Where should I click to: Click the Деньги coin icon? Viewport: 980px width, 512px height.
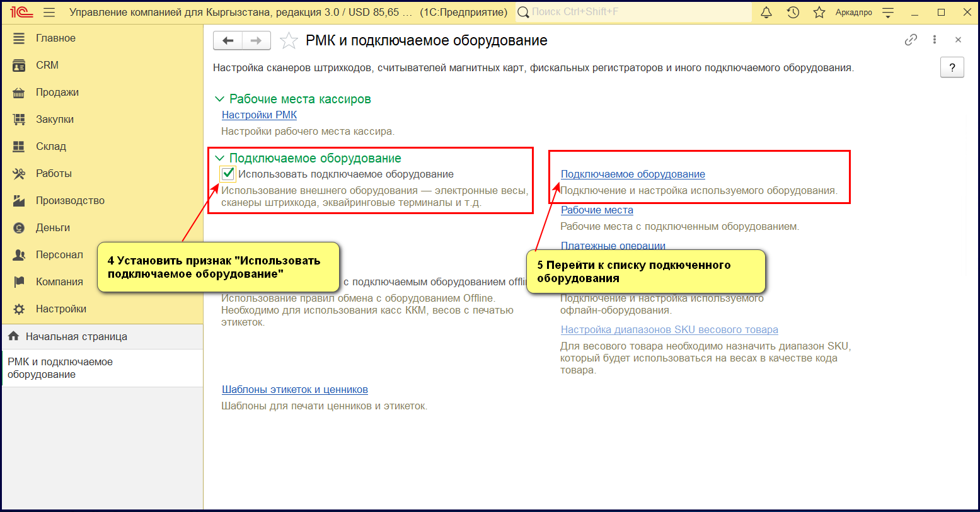tap(19, 228)
